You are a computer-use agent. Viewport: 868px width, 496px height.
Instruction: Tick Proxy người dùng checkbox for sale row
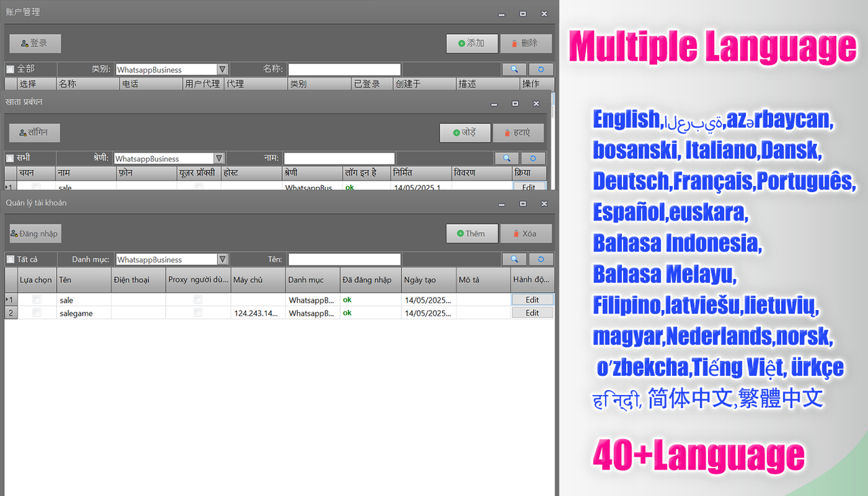pos(198,299)
